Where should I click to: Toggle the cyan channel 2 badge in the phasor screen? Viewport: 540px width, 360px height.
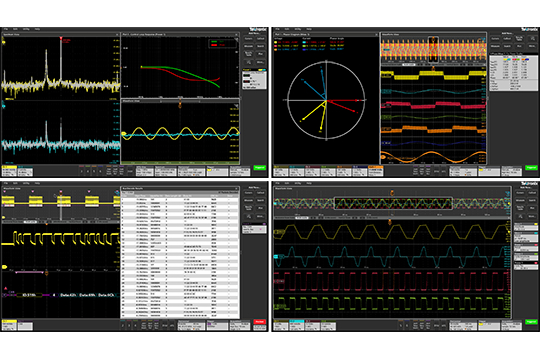pos(297,171)
